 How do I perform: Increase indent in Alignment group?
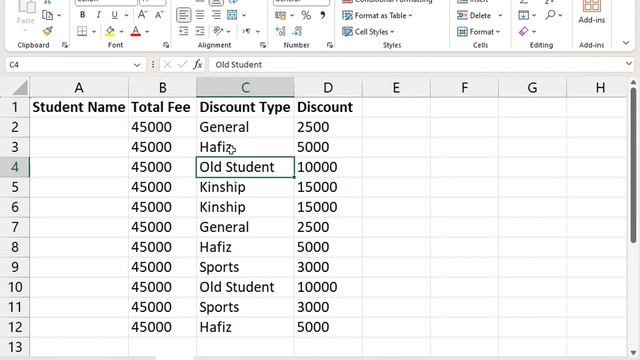click(x=200, y=31)
